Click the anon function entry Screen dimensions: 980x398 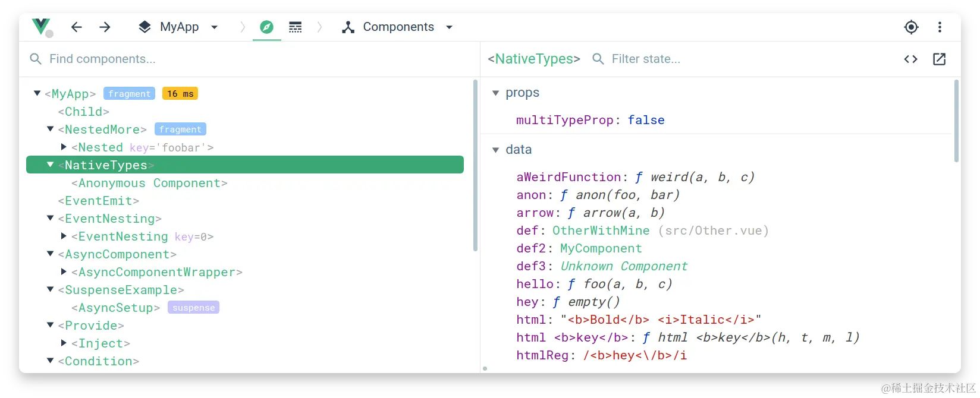click(x=598, y=195)
